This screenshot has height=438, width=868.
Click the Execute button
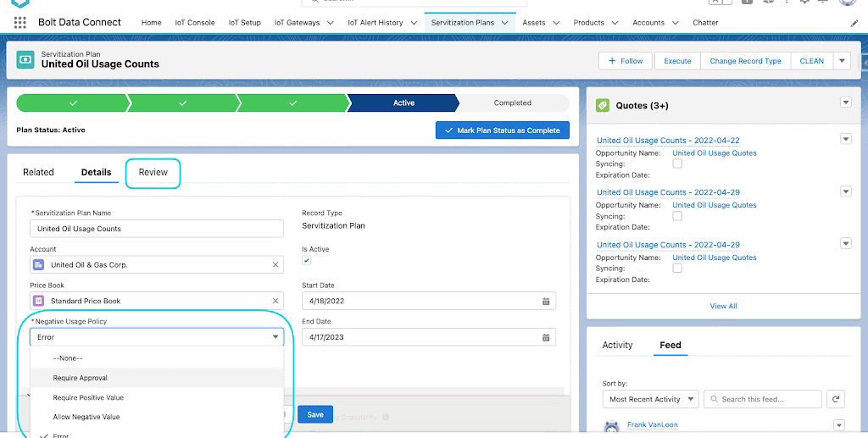pos(677,61)
